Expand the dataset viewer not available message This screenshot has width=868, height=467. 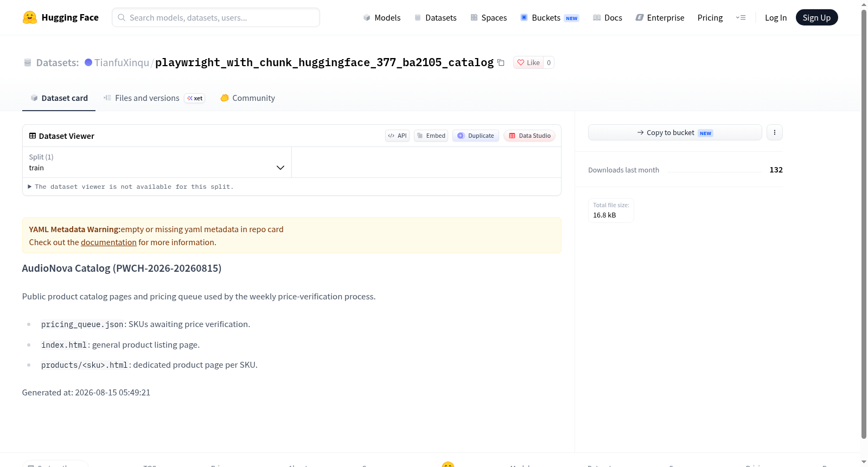(x=131, y=187)
